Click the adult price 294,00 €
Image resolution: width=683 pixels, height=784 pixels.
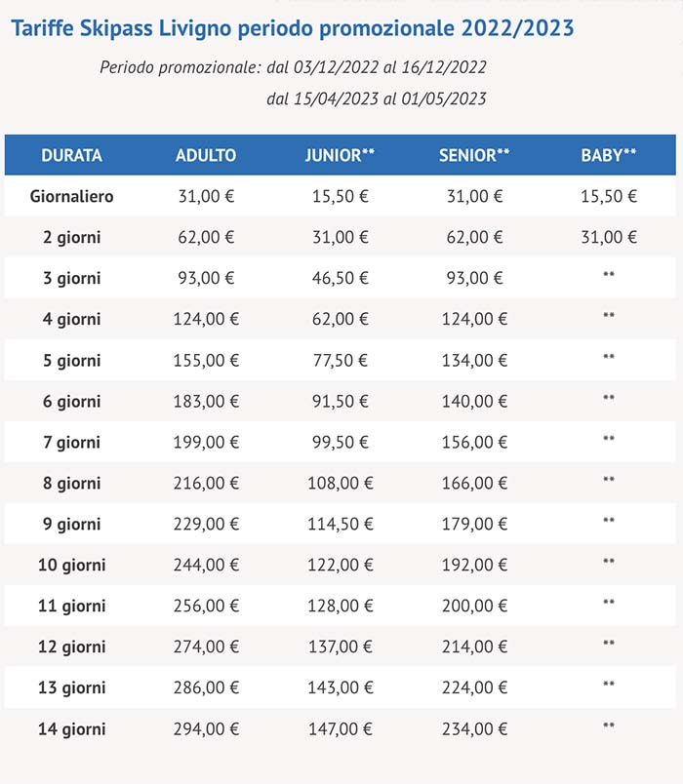click(x=206, y=728)
